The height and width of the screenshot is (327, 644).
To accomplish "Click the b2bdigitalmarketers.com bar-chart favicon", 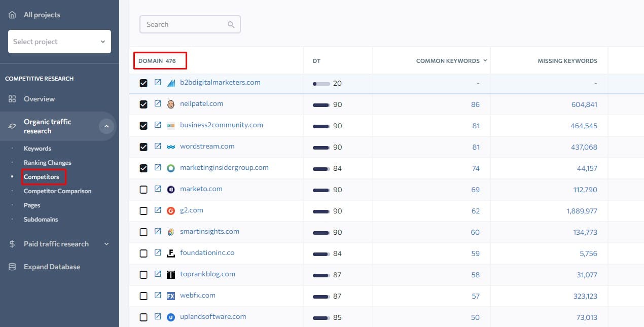I will point(171,83).
